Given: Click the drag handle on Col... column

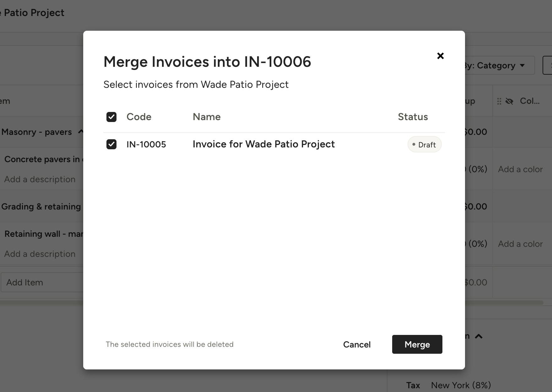Looking at the screenshot, I should 499,101.
